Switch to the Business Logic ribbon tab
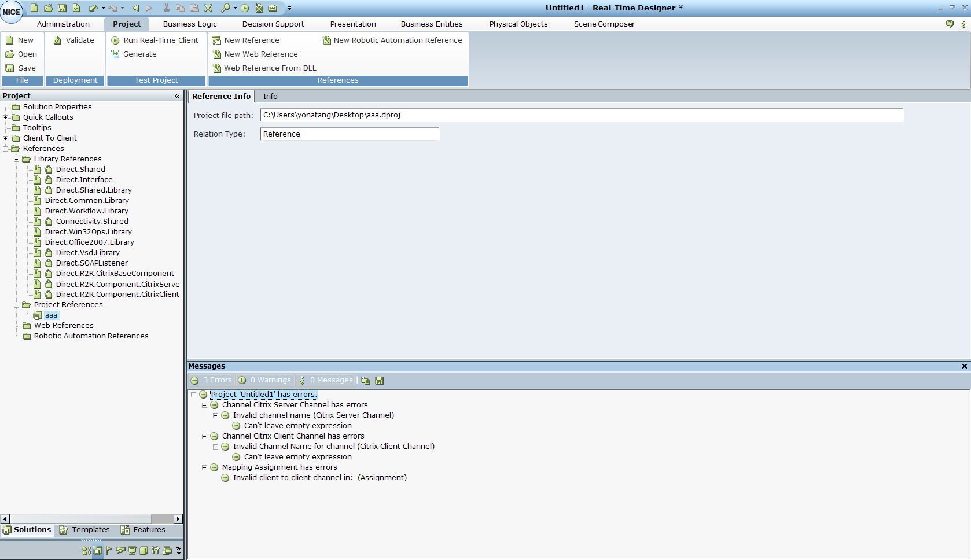The image size is (971, 560). pos(190,24)
